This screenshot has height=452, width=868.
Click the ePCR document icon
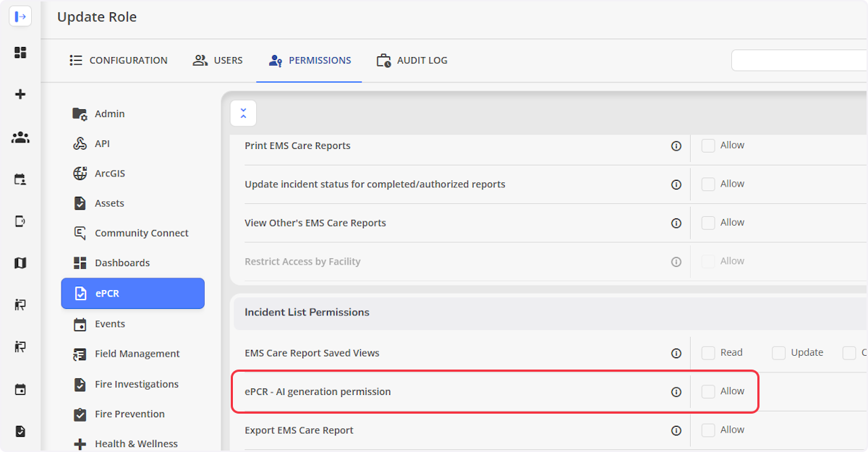tap(81, 294)
